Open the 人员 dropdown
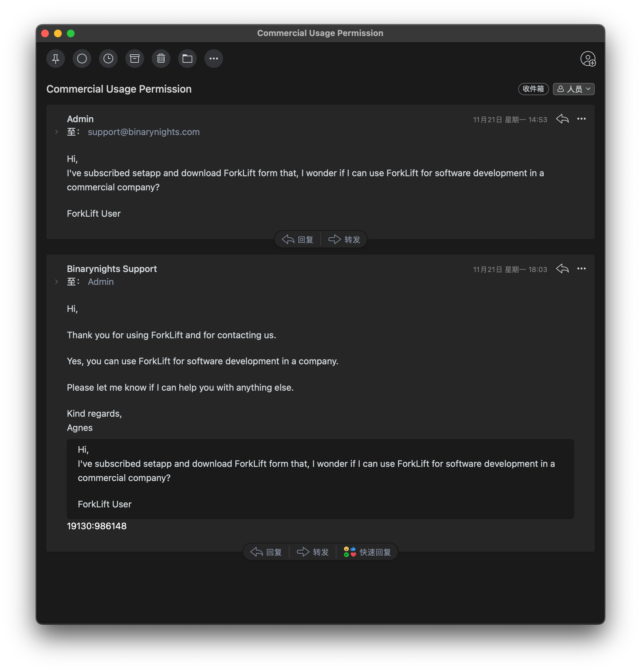This screenshot has height=672, width=641. (573, 89)
